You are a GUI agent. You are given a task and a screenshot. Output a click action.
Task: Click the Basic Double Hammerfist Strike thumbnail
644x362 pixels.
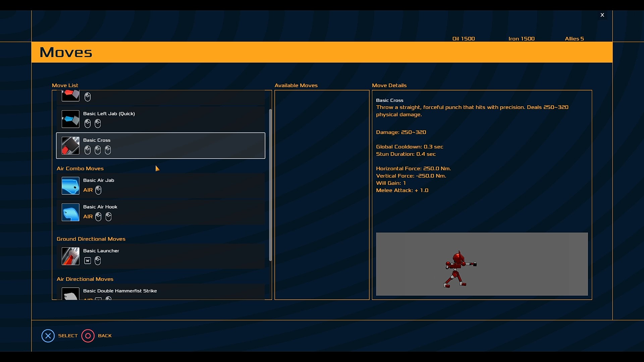point(70,294)
